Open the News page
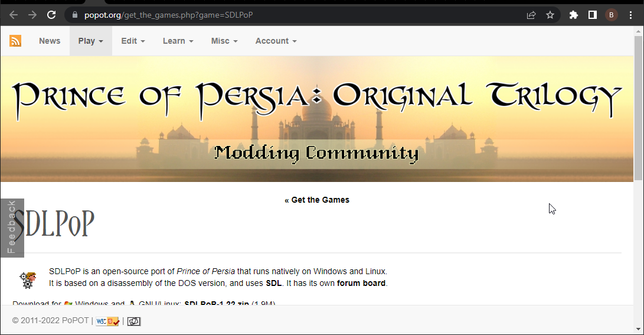Screen dimensions: 644x335 coord(50,41)
